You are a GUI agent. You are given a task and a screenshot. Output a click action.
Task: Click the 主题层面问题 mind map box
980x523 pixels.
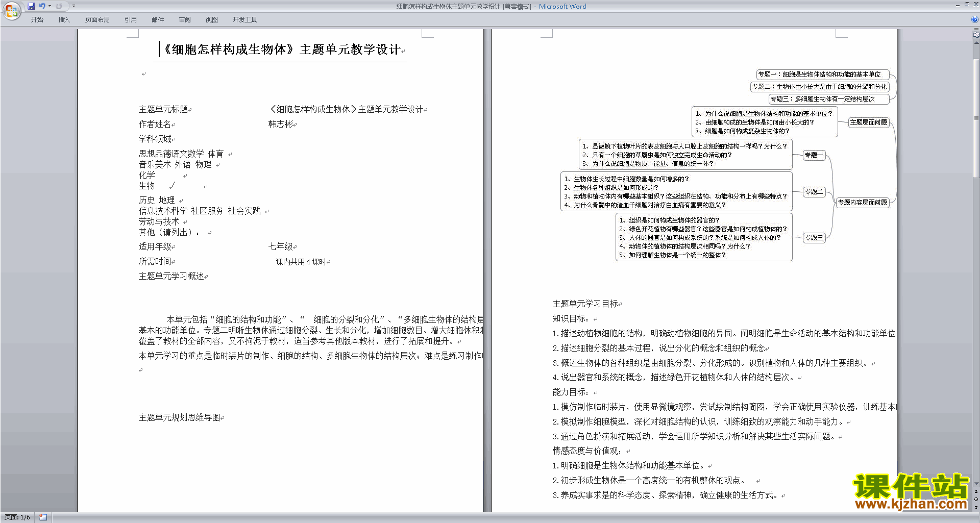point(869,122)
